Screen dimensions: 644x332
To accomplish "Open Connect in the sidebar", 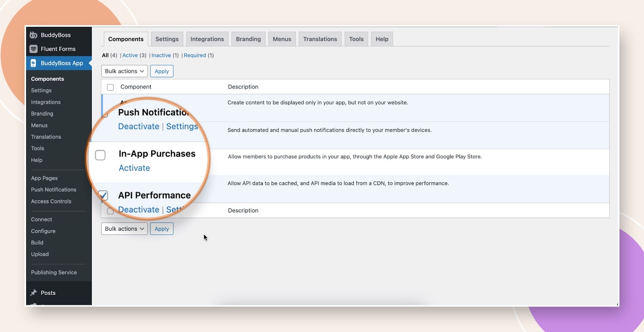I will 41,219.
